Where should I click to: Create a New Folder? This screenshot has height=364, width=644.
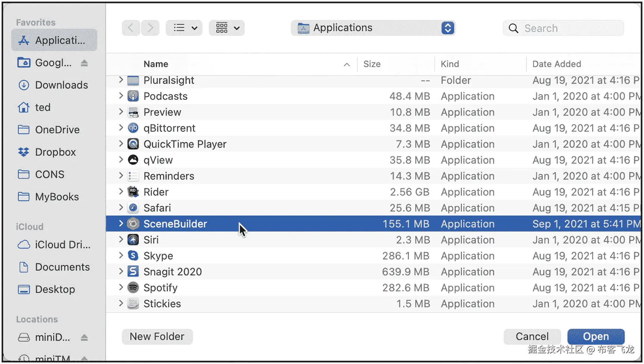pos(157,337)
